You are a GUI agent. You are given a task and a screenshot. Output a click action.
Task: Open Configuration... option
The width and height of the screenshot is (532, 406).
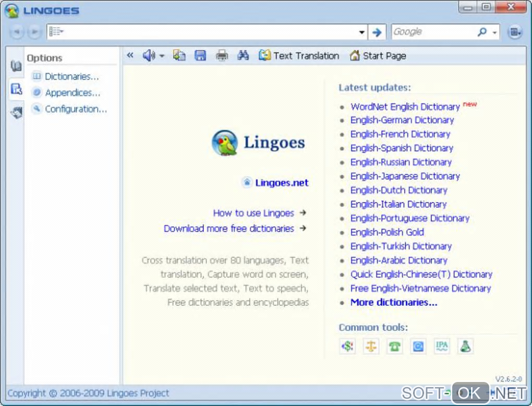click(x=69, y=109)
